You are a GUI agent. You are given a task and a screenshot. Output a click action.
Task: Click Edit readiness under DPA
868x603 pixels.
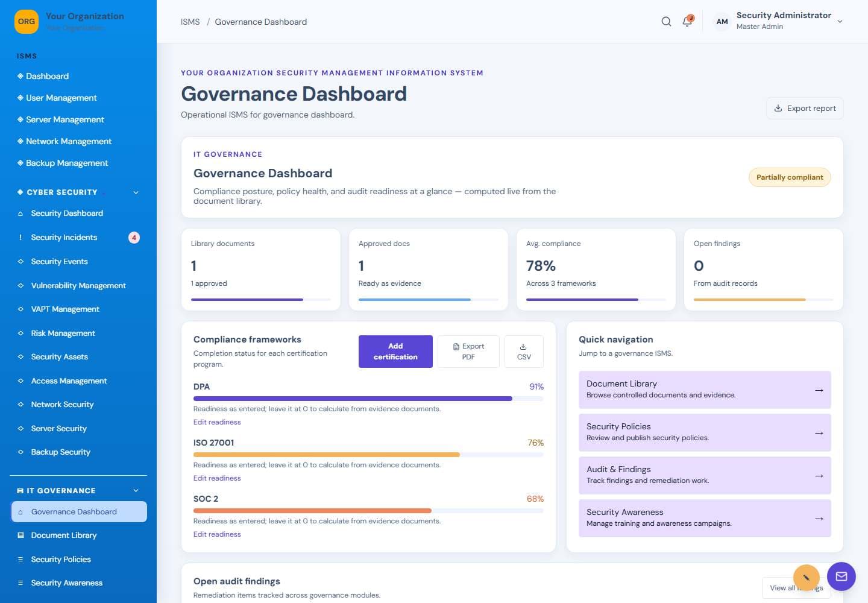217,422
